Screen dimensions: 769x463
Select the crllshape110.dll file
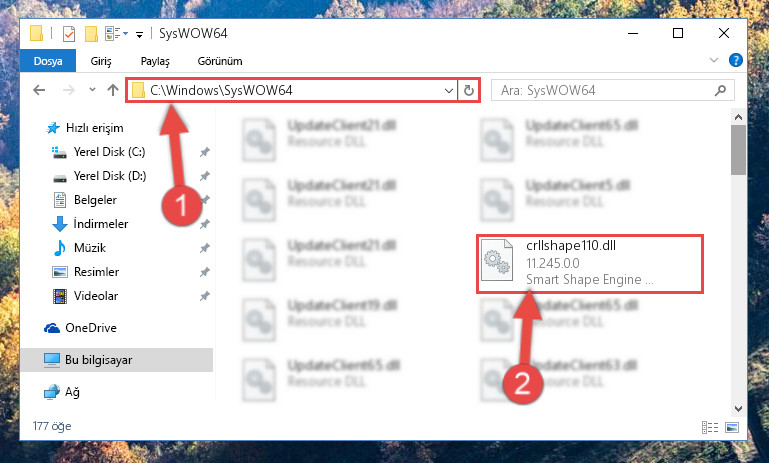pyautogui.click(x=590, y=264)
